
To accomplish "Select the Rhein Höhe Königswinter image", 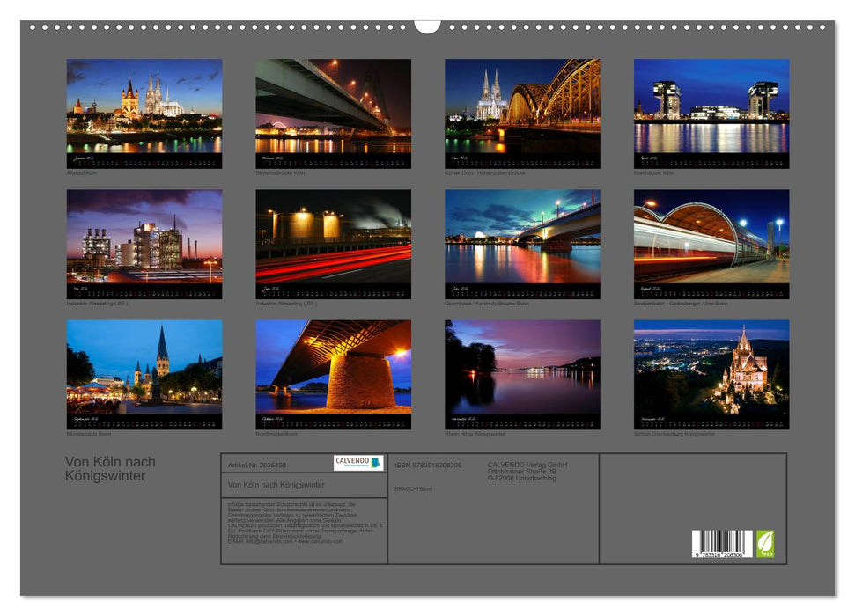I will 522,368.
